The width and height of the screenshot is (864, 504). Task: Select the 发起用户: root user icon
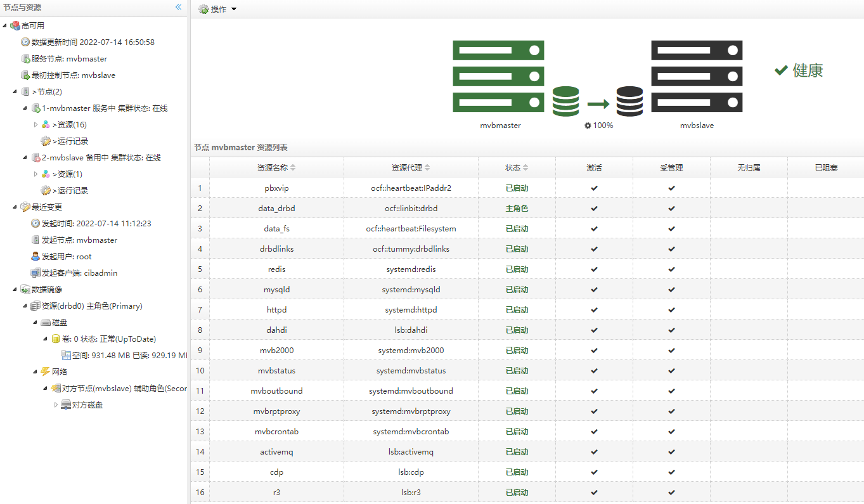35,257
